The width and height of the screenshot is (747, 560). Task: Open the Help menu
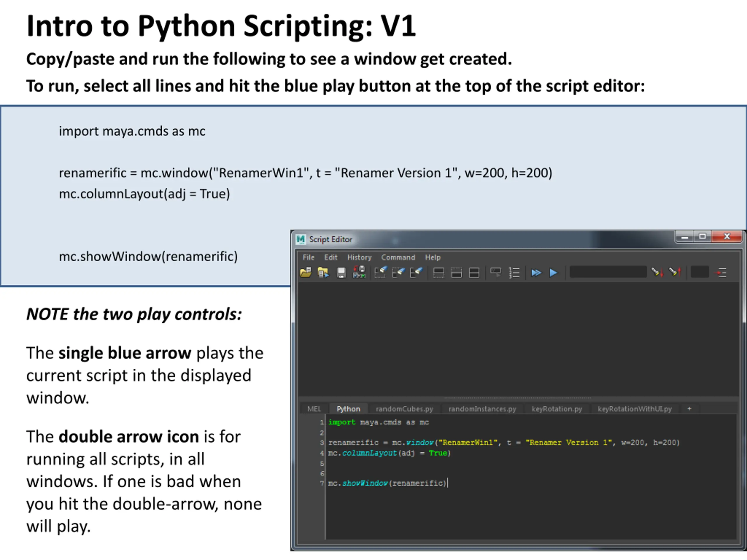[433, 257]
